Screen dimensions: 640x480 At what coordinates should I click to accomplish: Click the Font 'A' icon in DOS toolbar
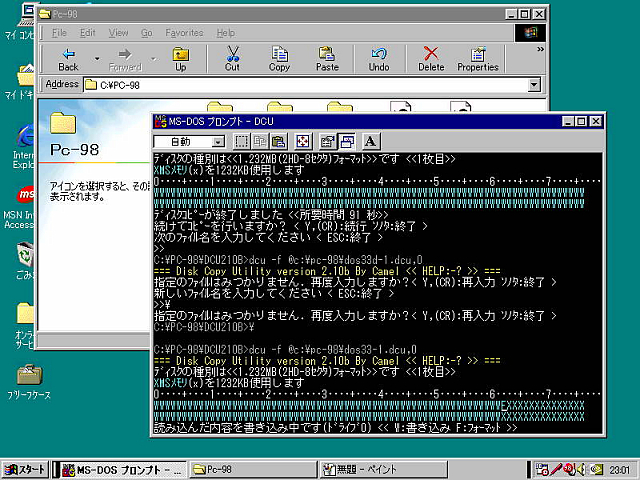(x=371, y=142)
